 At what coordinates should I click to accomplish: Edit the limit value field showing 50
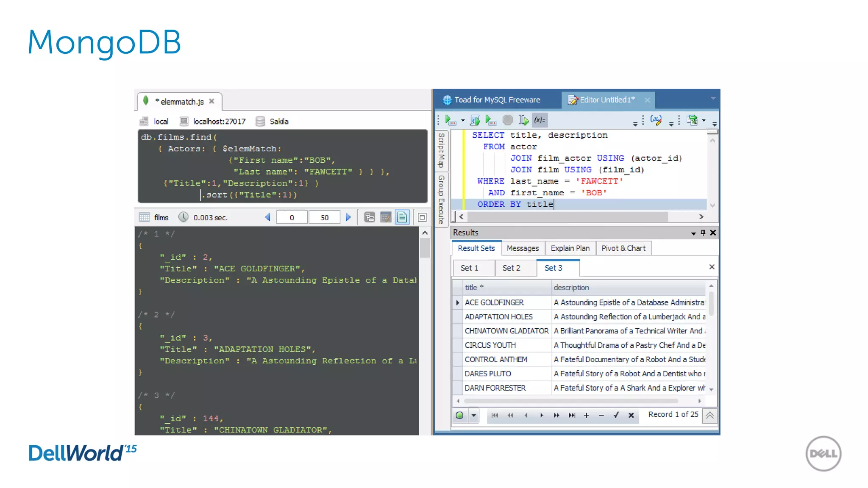click(x=325, y=217)
